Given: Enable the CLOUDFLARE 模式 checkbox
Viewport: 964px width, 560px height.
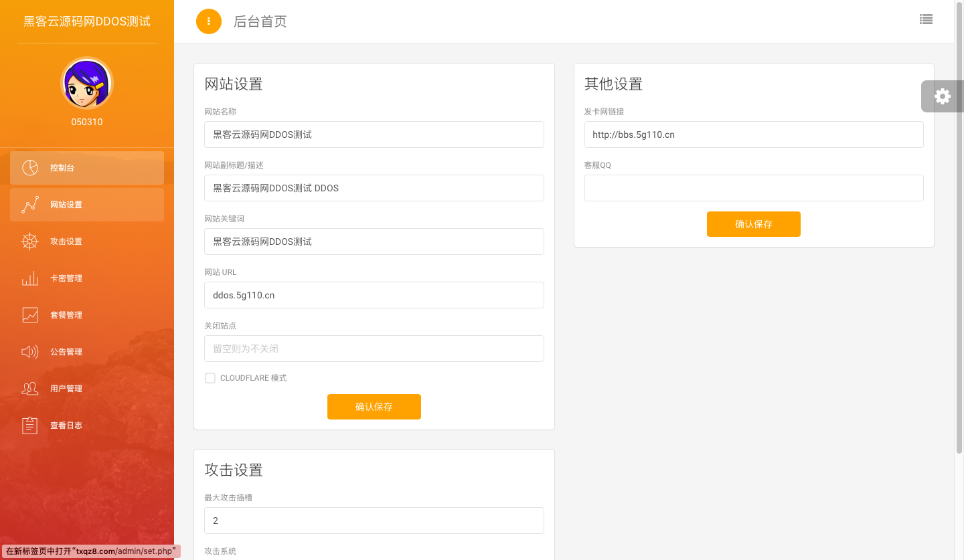Looking at the screenshot, I should [210, 378].
